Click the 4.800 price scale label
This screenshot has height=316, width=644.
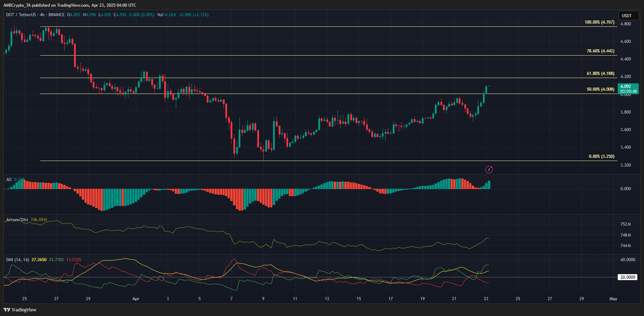tap(625, 24)
